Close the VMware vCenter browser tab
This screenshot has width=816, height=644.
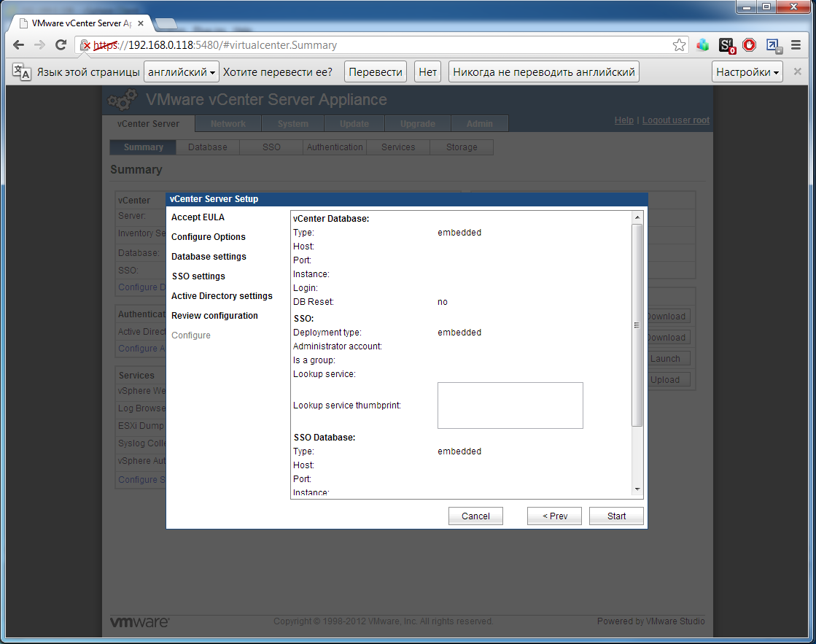point(141,23)
